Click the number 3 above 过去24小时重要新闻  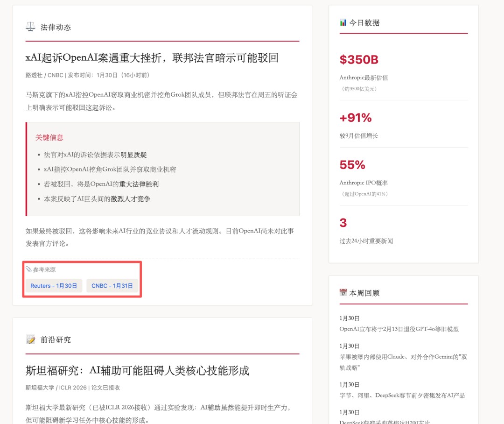click(343, 223)
